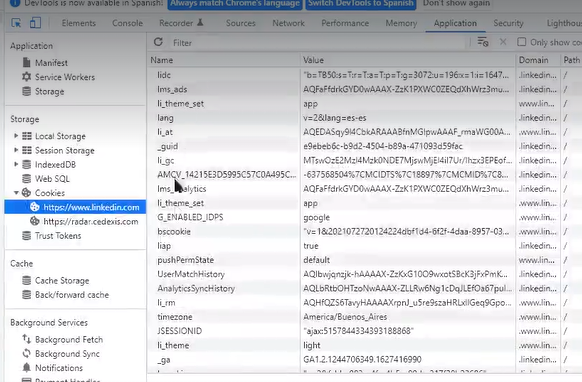
Task: Select the pushPermState cookie row
Action: [364, 260]
